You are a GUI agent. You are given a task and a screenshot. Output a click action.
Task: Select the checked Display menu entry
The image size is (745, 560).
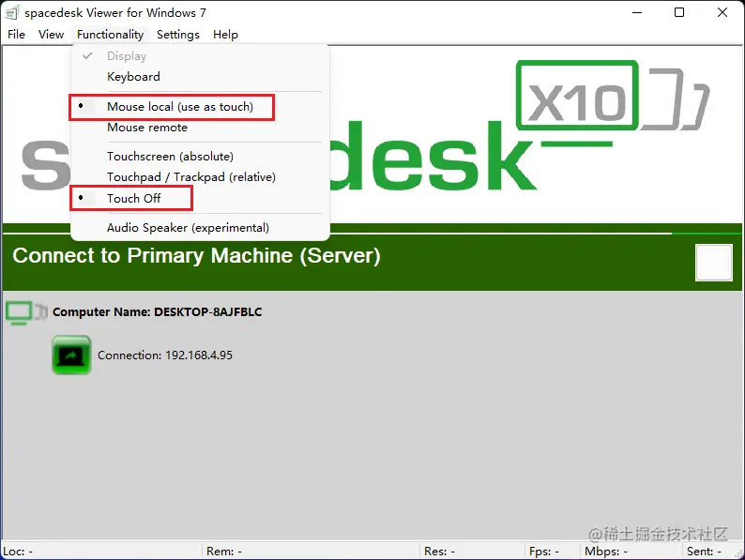click(x=200, y=56)
